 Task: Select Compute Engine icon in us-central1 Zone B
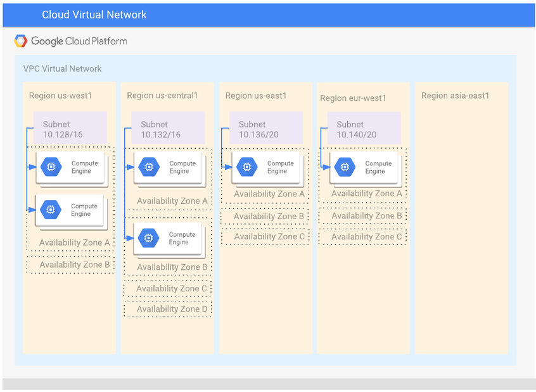[x=148, y=238]
